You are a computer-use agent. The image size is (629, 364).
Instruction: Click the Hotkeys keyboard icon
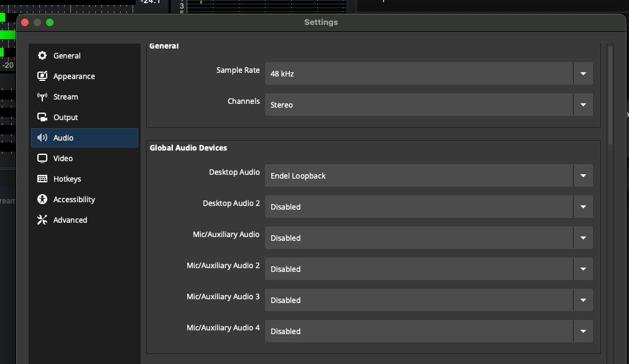pos(42,179)
